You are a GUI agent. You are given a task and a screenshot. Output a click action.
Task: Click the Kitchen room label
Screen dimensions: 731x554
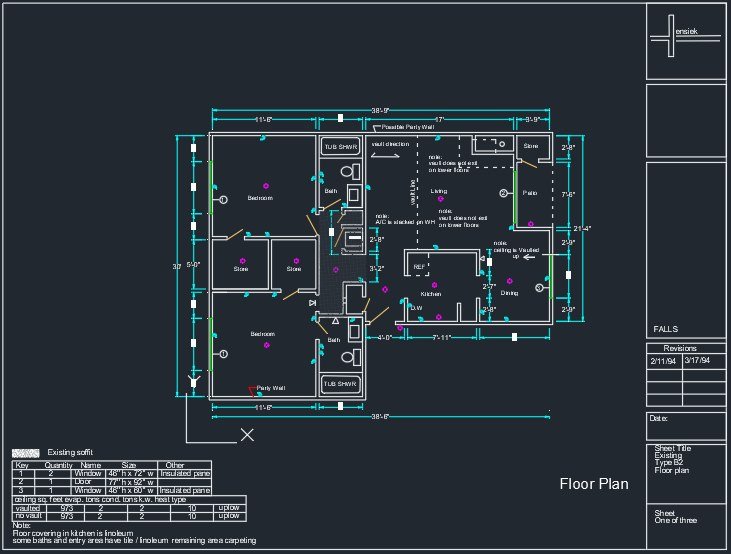[x=430, y=295]
